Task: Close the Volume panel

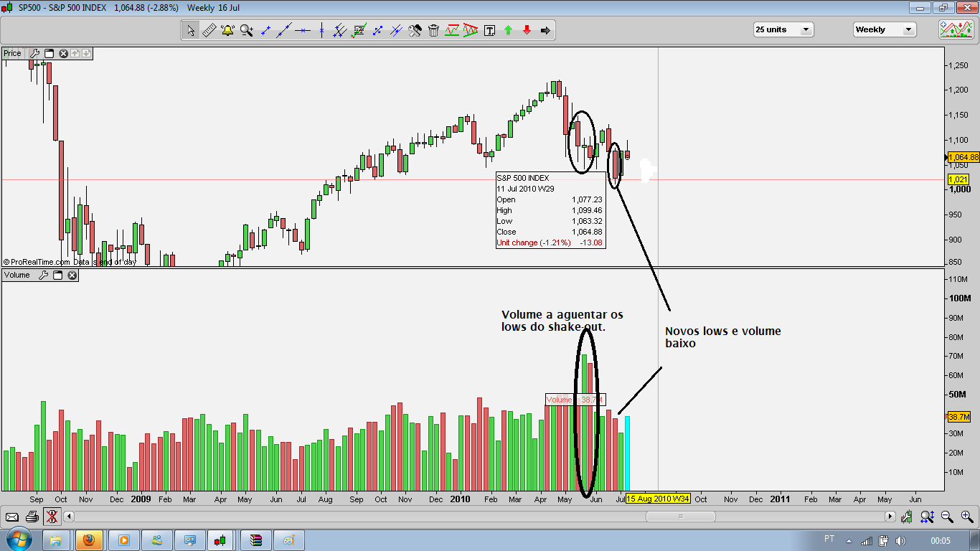Action: point(72,275)
